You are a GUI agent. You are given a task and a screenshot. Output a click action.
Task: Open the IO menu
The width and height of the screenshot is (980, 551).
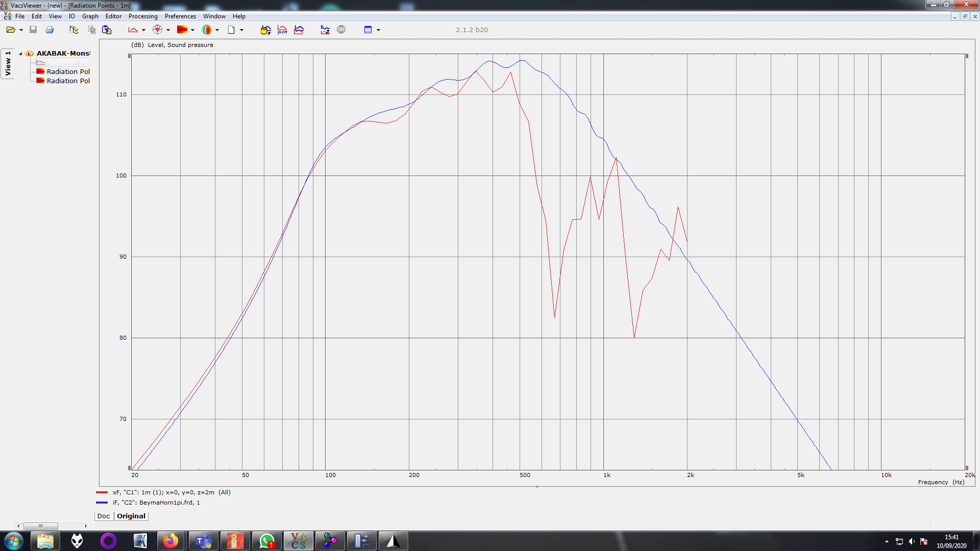pyautogui.click(x=72, y=16)
